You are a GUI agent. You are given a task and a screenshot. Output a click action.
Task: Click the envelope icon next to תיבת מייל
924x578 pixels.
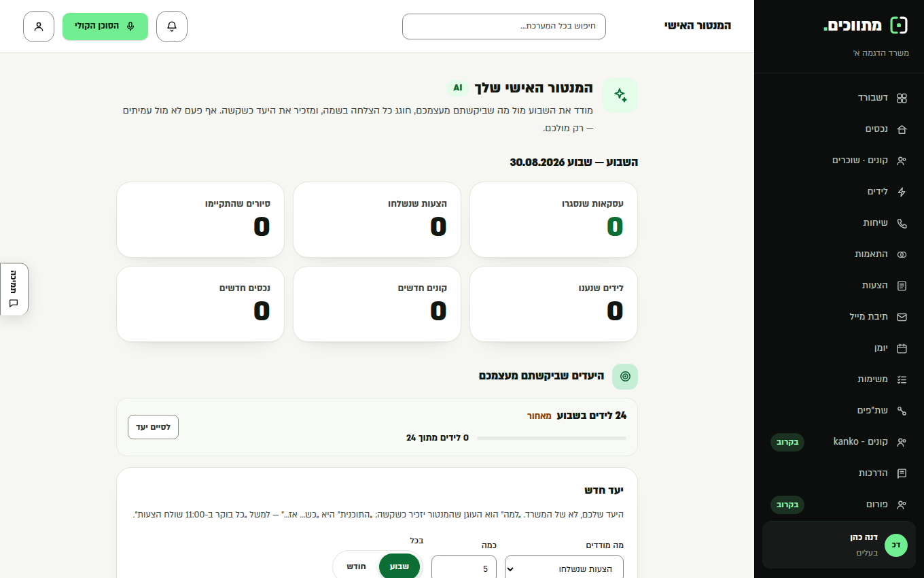click(902, 317)
